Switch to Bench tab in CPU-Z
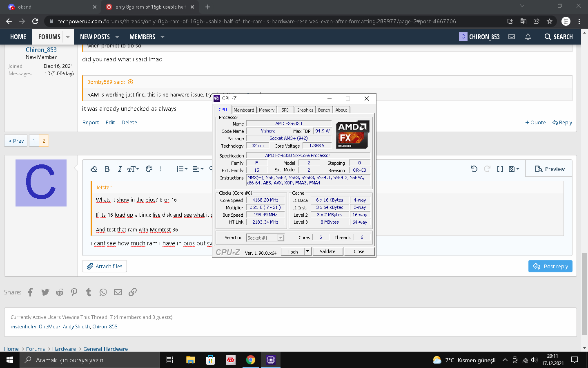Viewport: 588px width, 368px height. pyautogui.click(x=324, y=110)
